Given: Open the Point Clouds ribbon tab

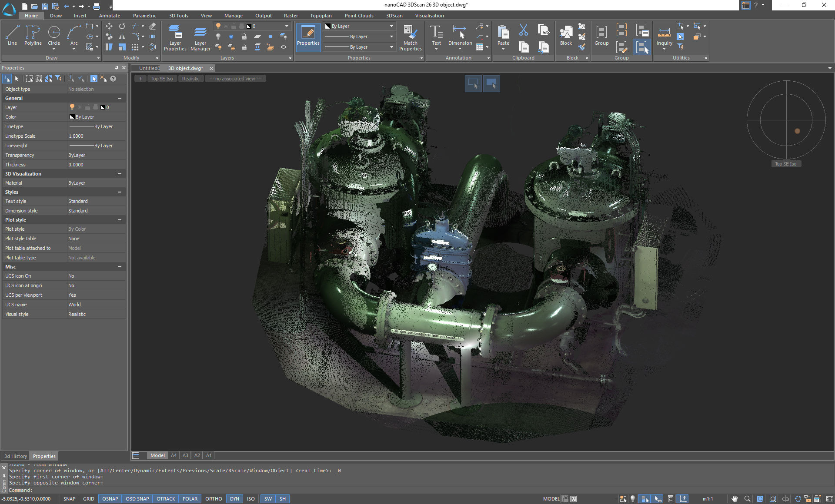Looking at the screenshot, I should coord(359,16).
